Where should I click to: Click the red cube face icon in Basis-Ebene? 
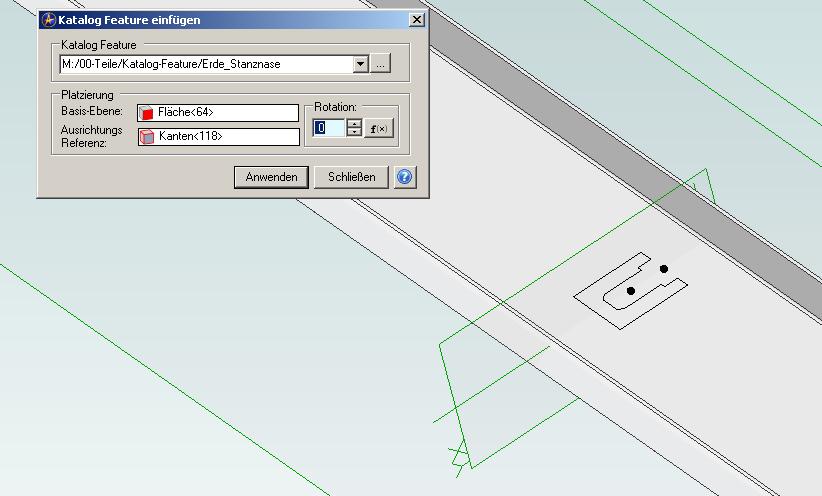click(146, 113)
